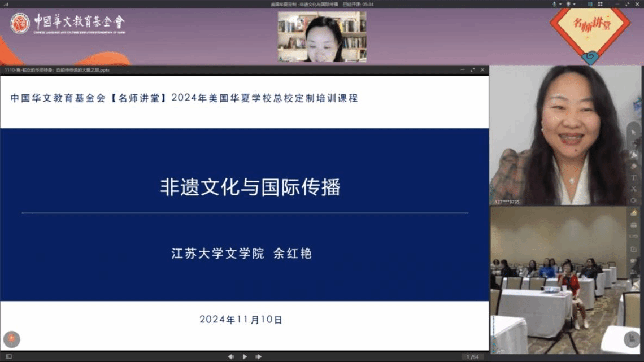Select the top center presenter video thumbnail
Viewport: 644px width, 362px height.
click(322, 37)
